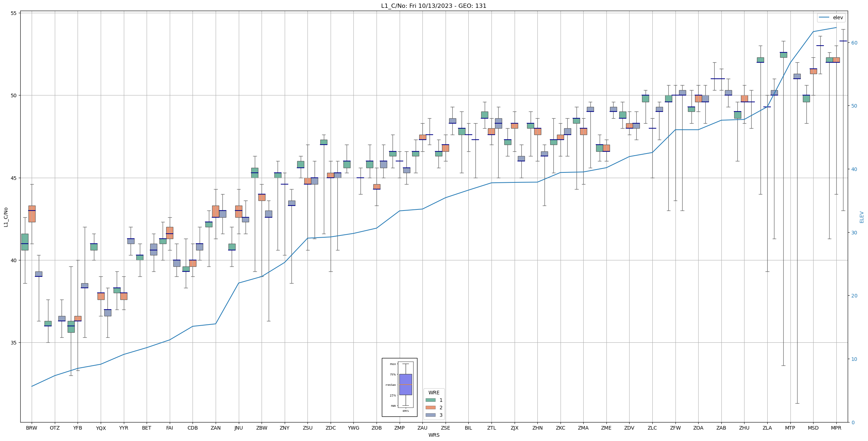Click the '35' left y-axis tick
Image resolution: width=868 pixels, height=441 pixels.
tap(14, 343)
